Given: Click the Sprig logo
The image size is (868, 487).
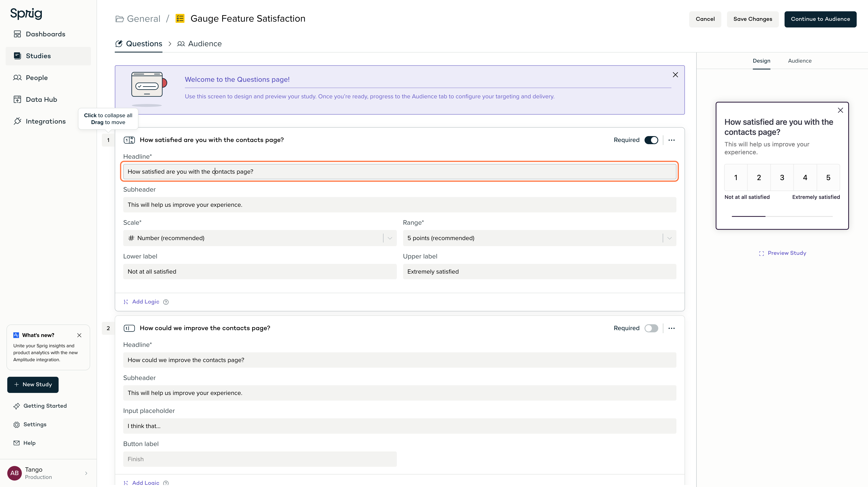Looking at the screenshot, I should click(x=26, y=14).
